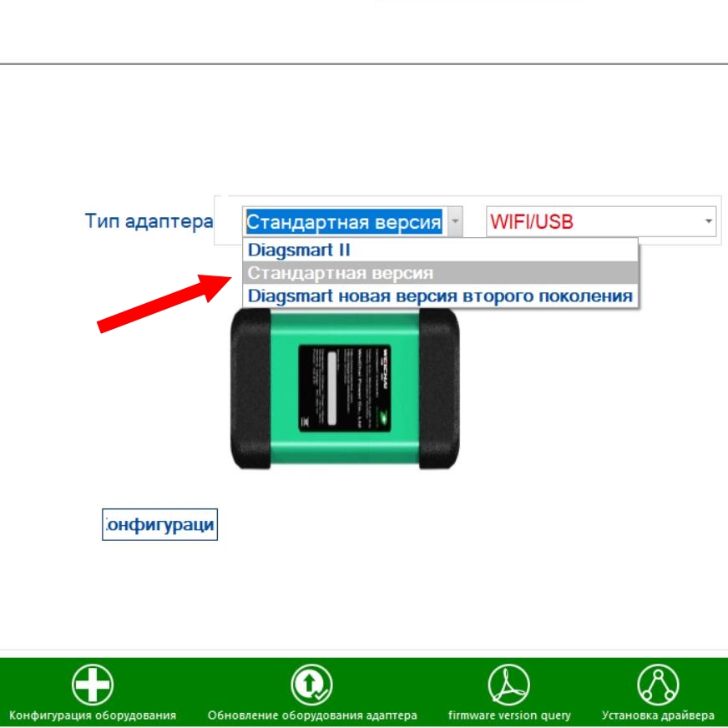Click the Обновление оборудования адаптера text label
728x728 pixels.
click(x=312, y=715)
